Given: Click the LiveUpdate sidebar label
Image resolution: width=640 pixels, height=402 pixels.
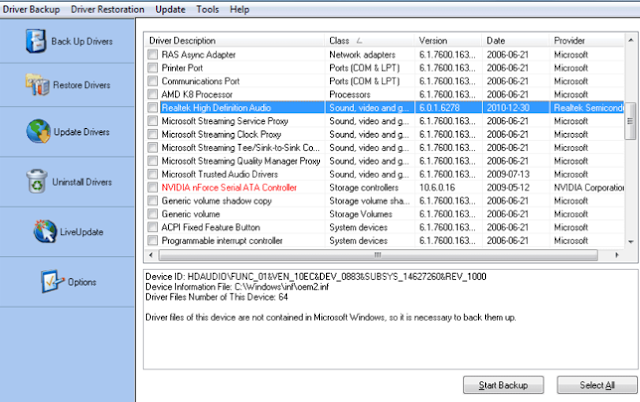Looking at the screenshot, I should click(x=82, y=232).
